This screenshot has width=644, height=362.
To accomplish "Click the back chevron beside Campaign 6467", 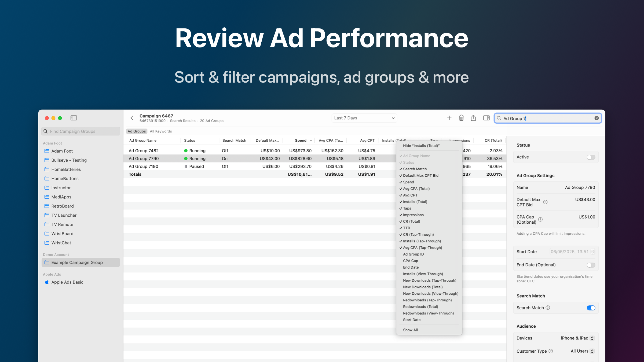I will 132,118.
